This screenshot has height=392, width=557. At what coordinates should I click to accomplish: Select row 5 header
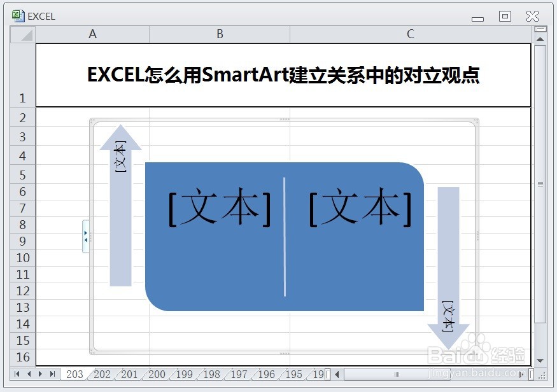23,175
